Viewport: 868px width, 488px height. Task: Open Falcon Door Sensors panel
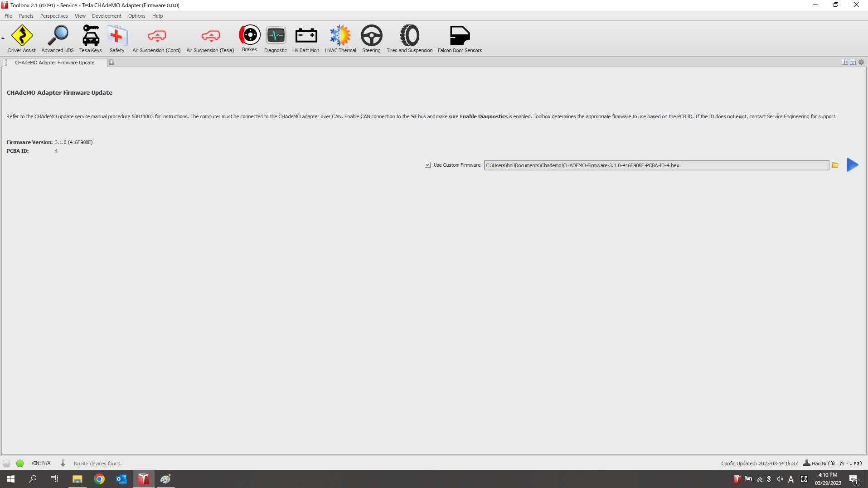tap(460, 39)
